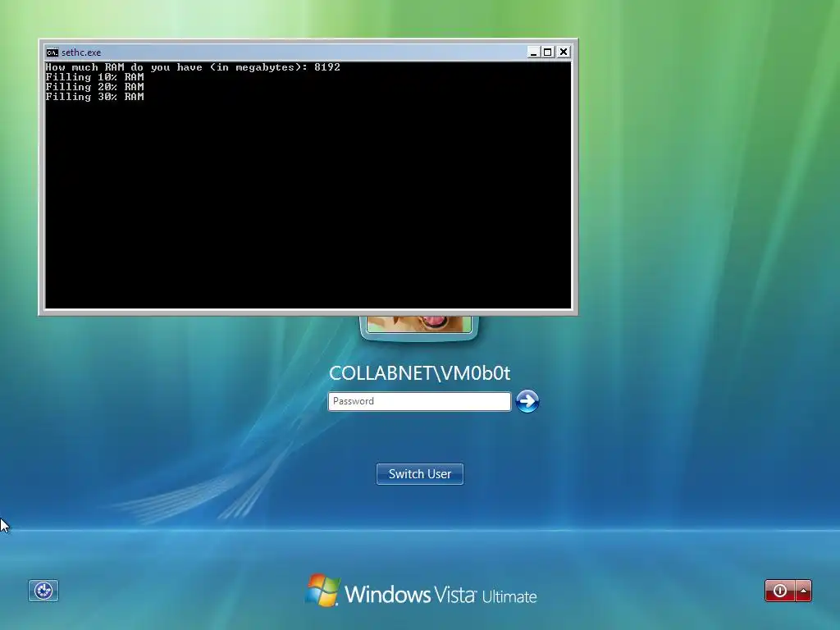Click the Windows Vista Ultimate logo

click(x=421, y=591)
